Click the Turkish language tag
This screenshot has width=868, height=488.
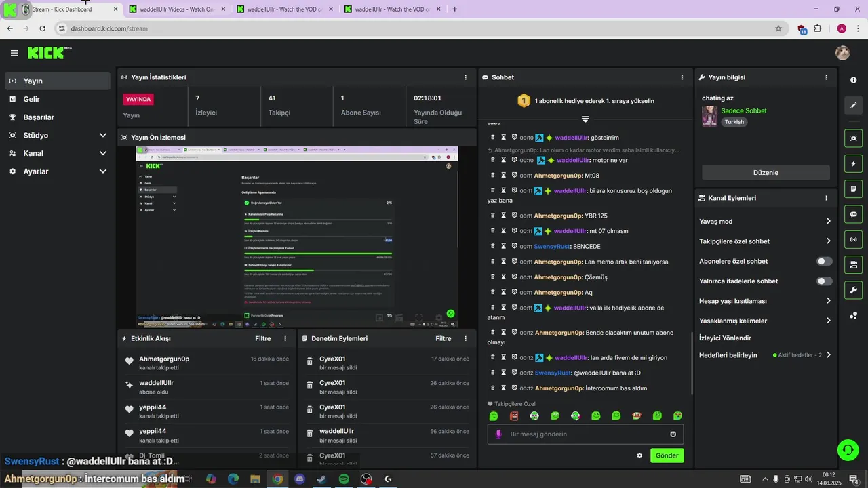[x=734, y=122]
